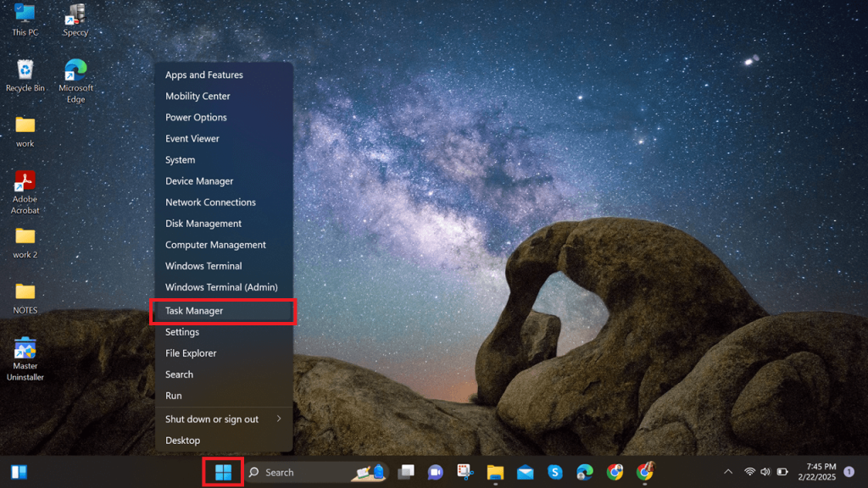Select the Adobe Acrobat desktop shortcut

pyautogui.click(x=25, y=192)
